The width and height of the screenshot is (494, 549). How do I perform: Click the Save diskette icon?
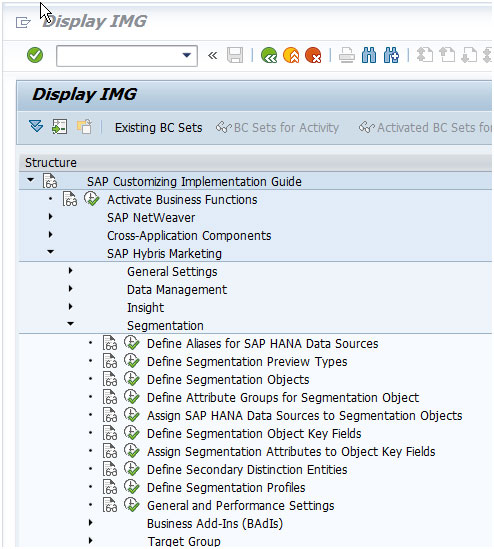(235, 55)
